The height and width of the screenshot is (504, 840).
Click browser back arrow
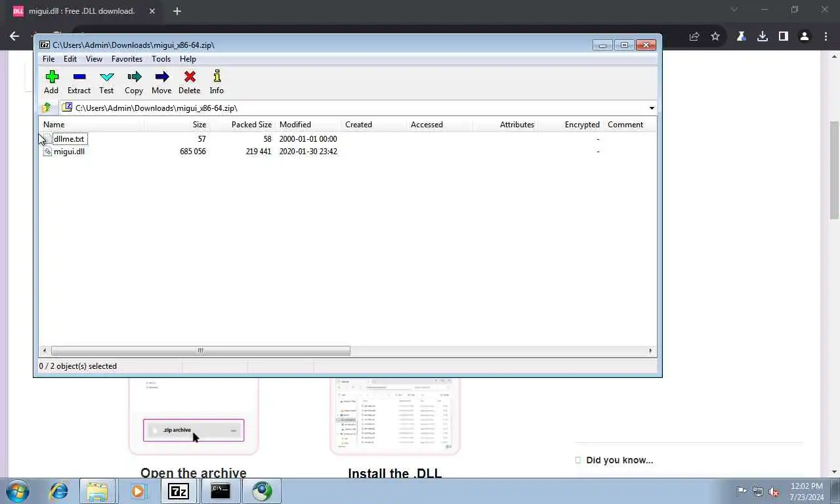click(14, 37)
